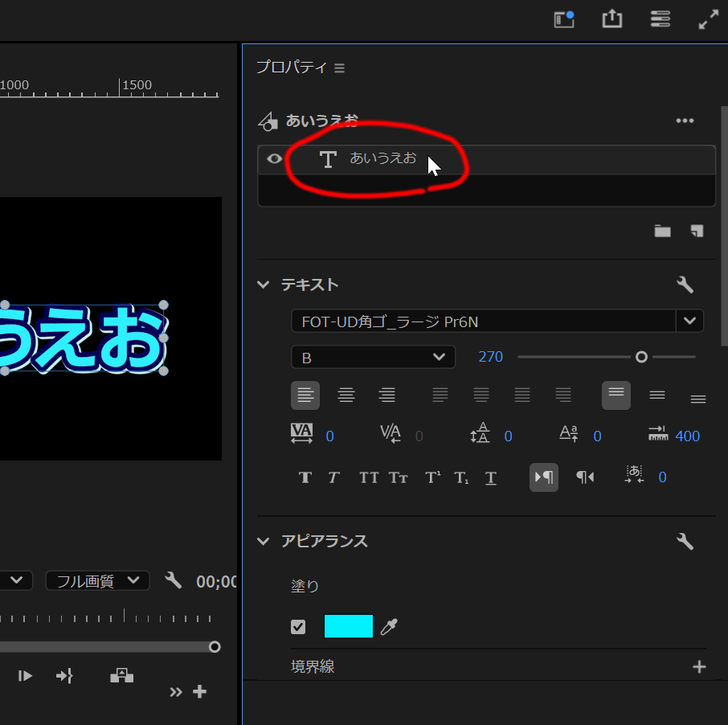
Task: Expand the overflow double-chevron buttons
Action: pos(175,692)
